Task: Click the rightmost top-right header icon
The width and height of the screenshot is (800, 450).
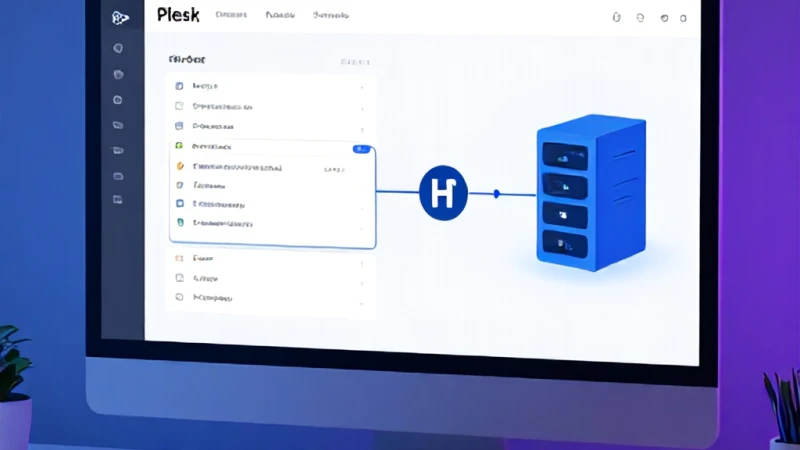Action: 683,18
